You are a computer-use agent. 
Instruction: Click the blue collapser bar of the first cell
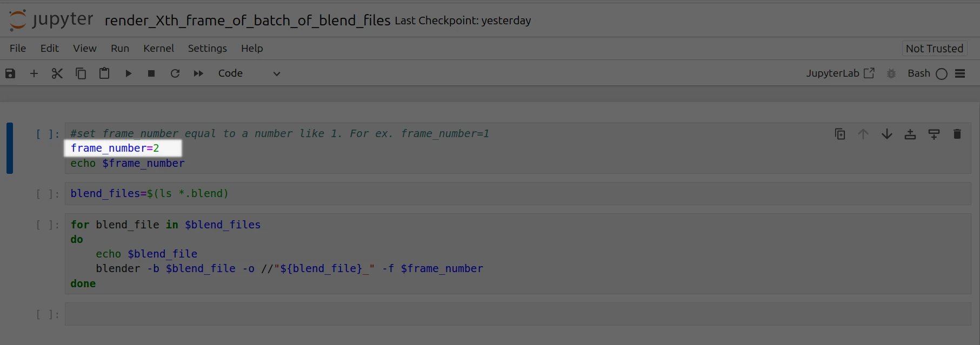tap(10, 148)
